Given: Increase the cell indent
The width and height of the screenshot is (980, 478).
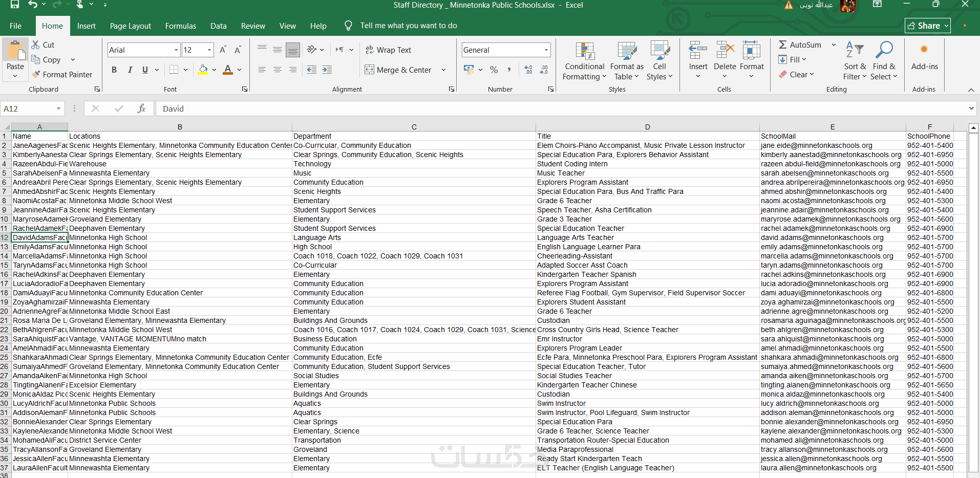Looking at the screenshot, I should (x=327, y=70).
